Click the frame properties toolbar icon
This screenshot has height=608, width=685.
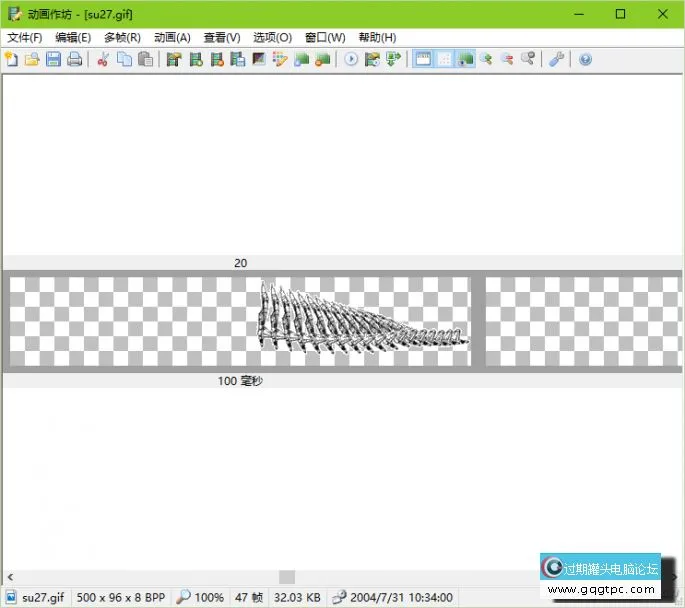point(174,59)
